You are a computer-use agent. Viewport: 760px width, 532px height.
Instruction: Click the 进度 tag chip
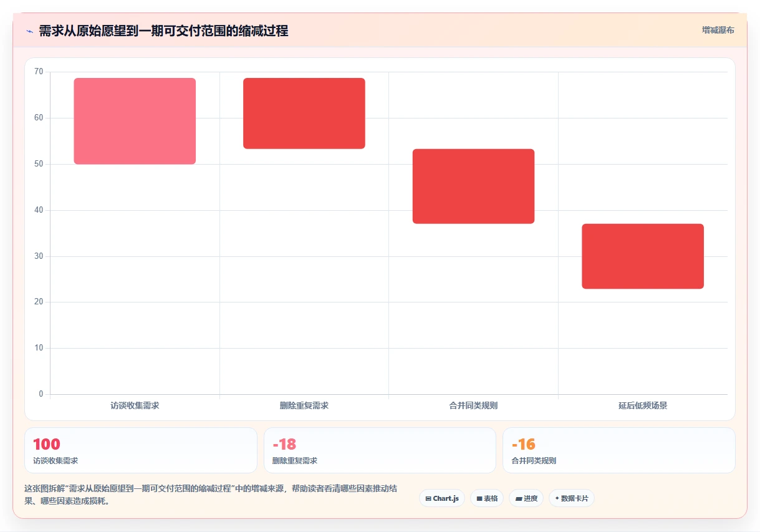click(526, 498)
